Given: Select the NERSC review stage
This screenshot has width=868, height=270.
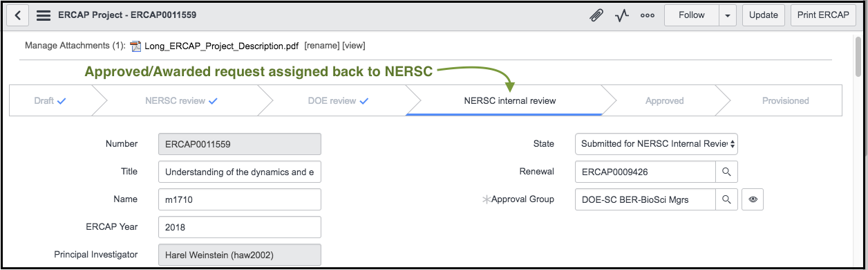Looking at the screenshot, I should coord(181,100).
